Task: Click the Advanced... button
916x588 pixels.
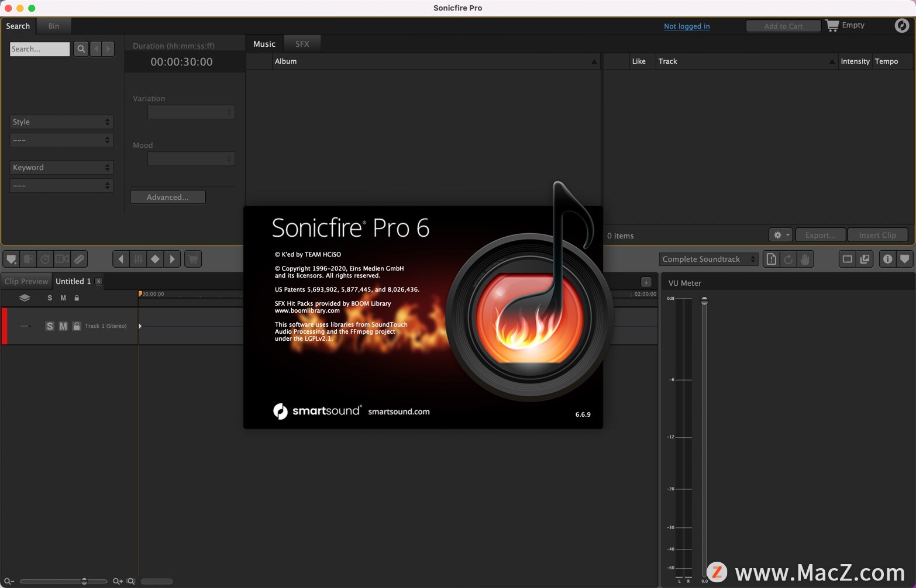Action: [x=167, y=197]
